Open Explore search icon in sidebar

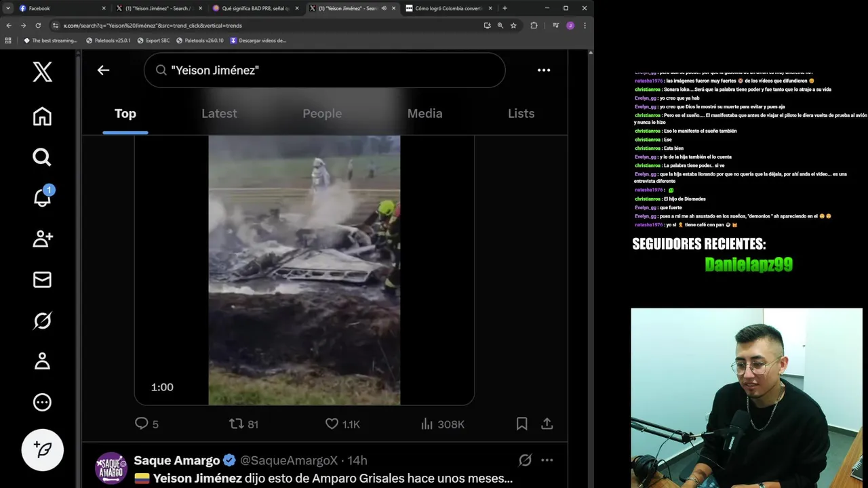[x=42, y=157]
